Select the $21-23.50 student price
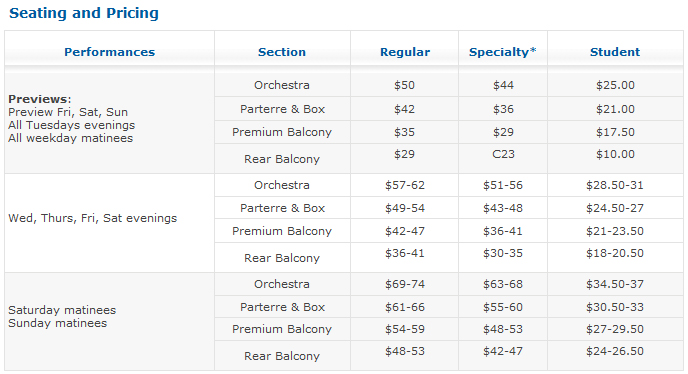The width and height of the screenshot is (688, 374). point(615,231)
